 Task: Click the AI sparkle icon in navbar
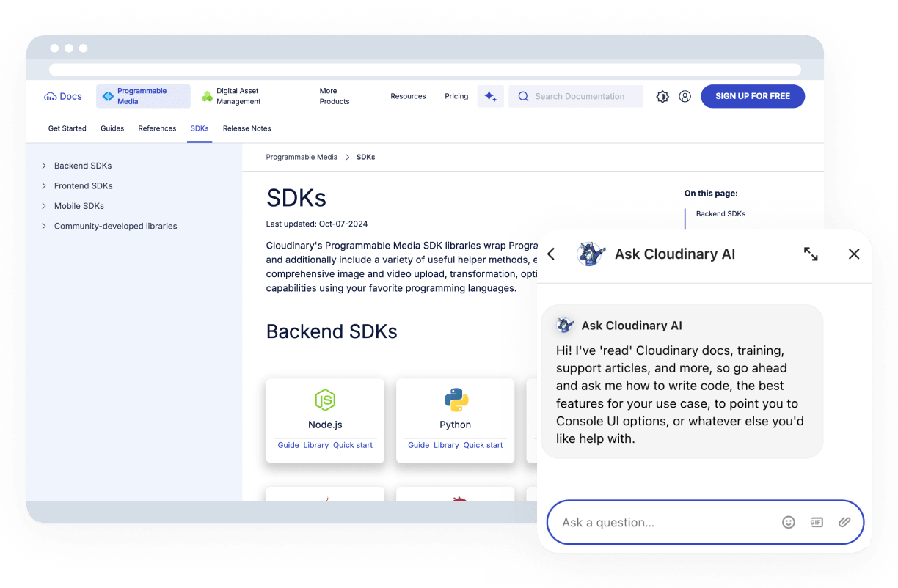tap(490, 96)
